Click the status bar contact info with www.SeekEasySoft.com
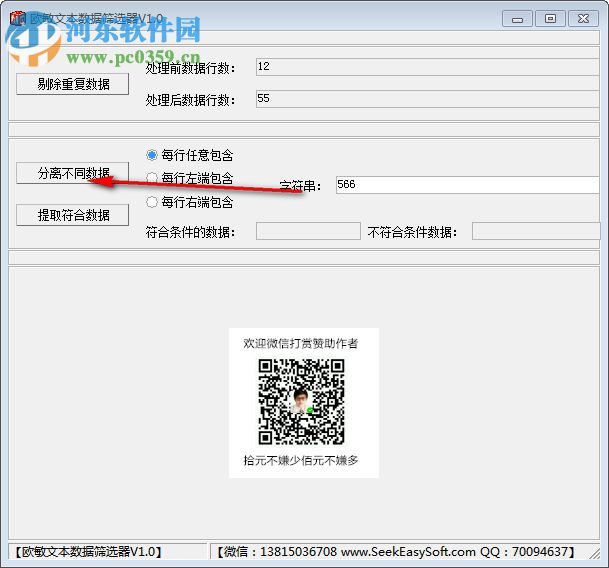Viewport: 609px width, 568px height. point(395,552)
